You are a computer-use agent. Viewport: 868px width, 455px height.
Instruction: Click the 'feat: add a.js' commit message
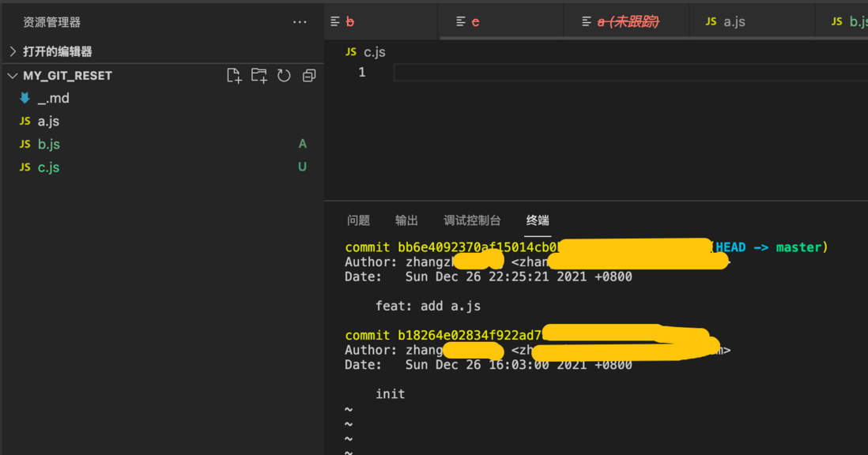click(428, 306)
